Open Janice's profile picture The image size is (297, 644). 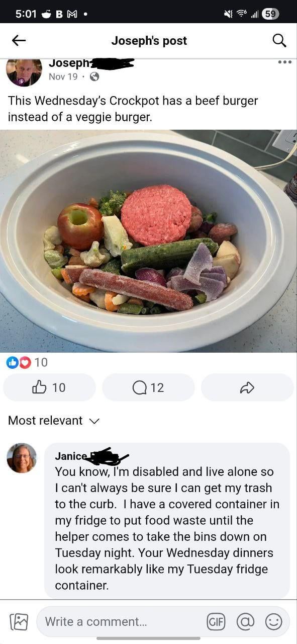coord(22,458)
